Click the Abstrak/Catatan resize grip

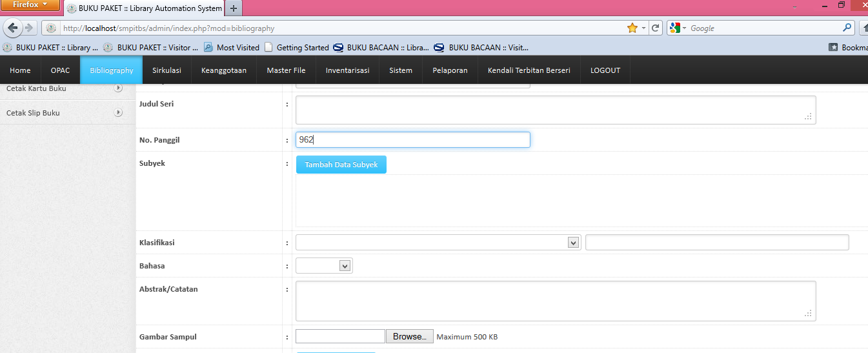808,313
